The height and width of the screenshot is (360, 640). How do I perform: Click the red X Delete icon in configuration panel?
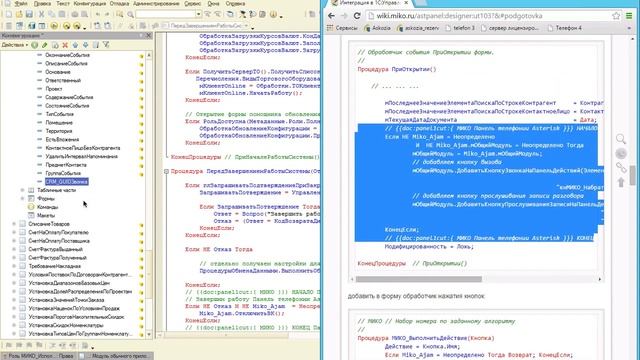[65, 45]
